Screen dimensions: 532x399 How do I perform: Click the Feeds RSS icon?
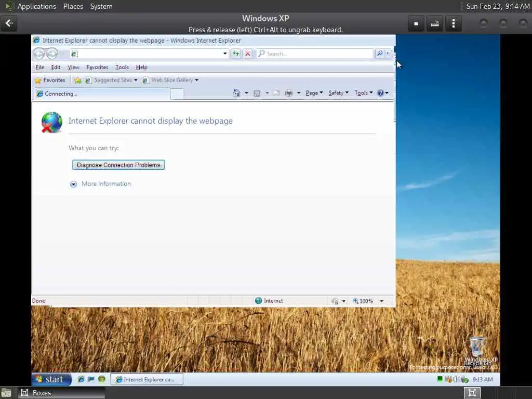coord(257,93)
